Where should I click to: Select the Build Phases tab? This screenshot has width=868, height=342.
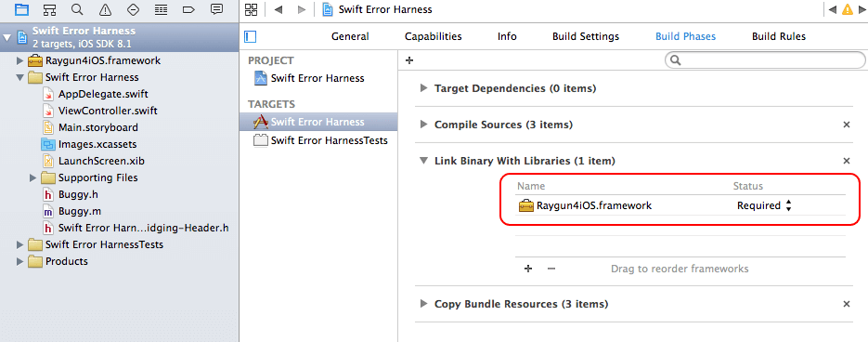pyautogui.click(x=685, y=36)
